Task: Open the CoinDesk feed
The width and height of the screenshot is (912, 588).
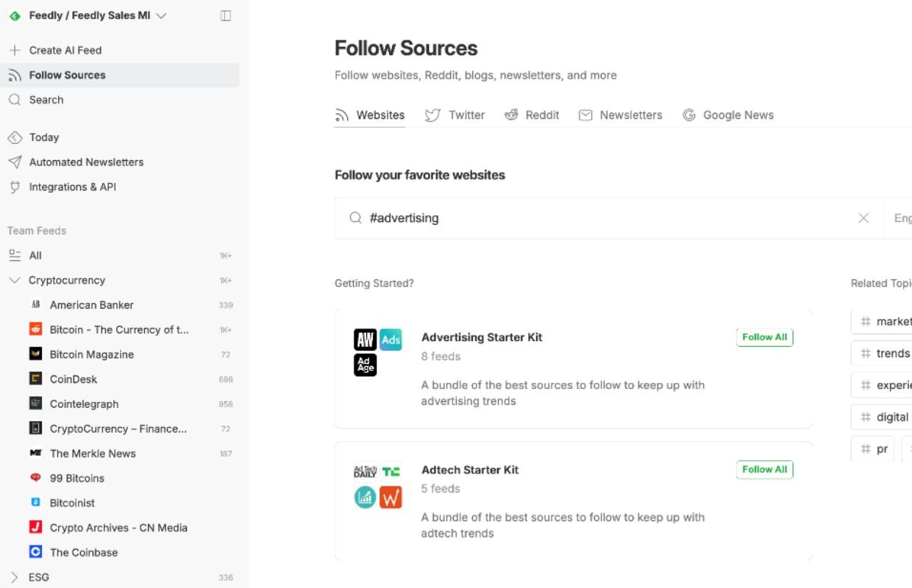Action: point(74,379)
